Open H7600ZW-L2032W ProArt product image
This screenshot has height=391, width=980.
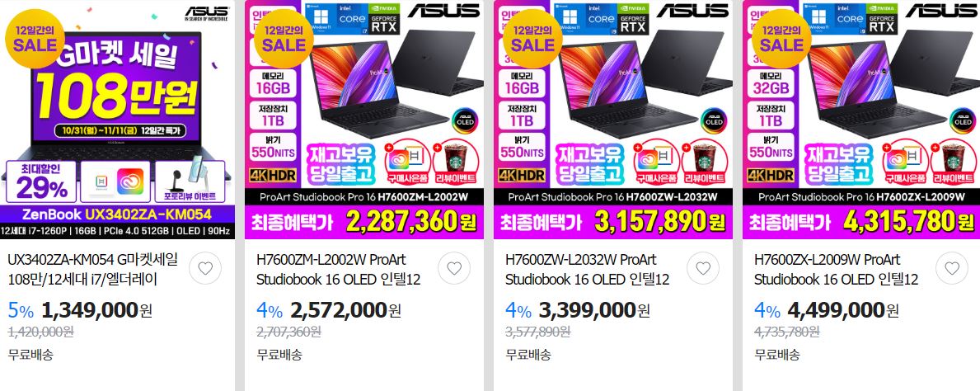(x=612, y=120)
